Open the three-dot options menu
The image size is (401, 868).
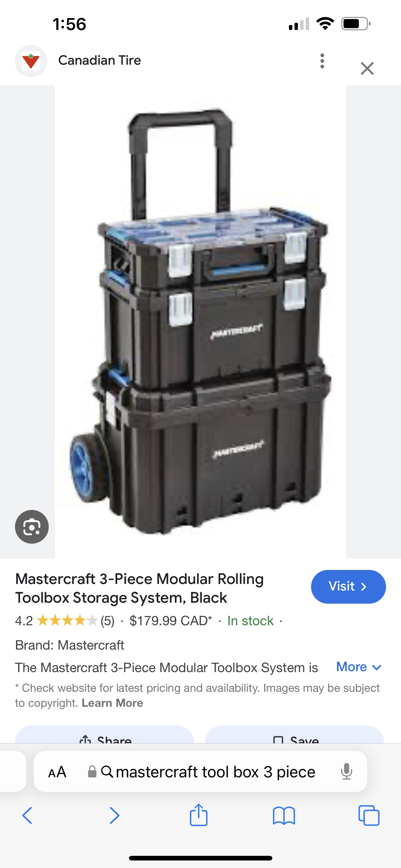pos(322,61)
